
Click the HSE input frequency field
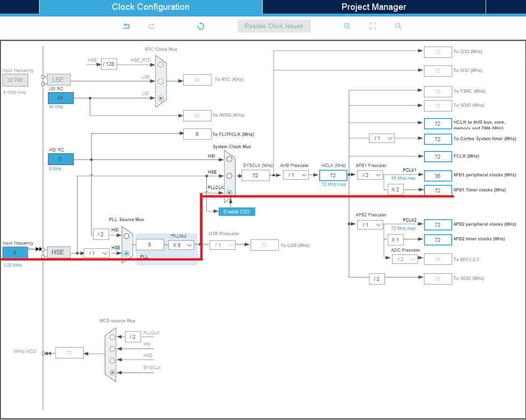15,253
